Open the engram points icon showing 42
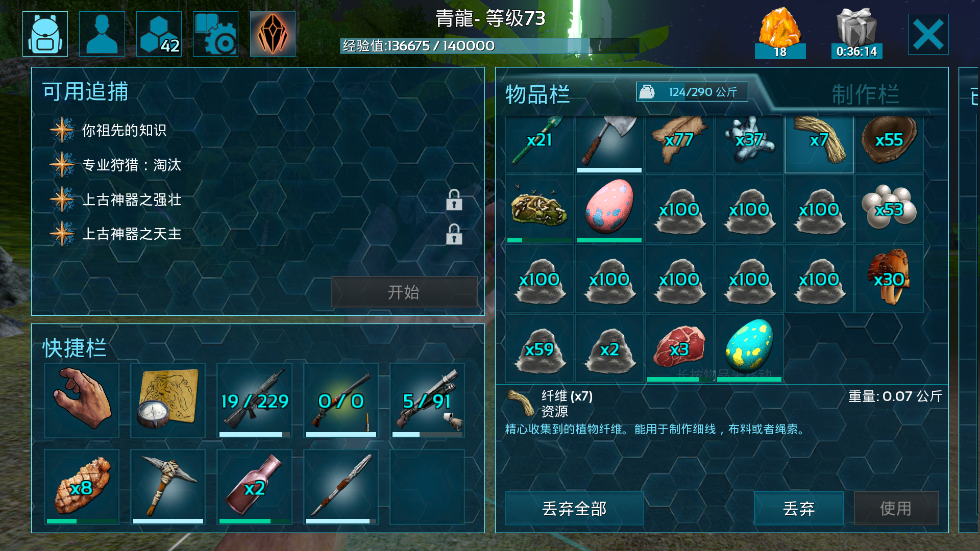 159,34
